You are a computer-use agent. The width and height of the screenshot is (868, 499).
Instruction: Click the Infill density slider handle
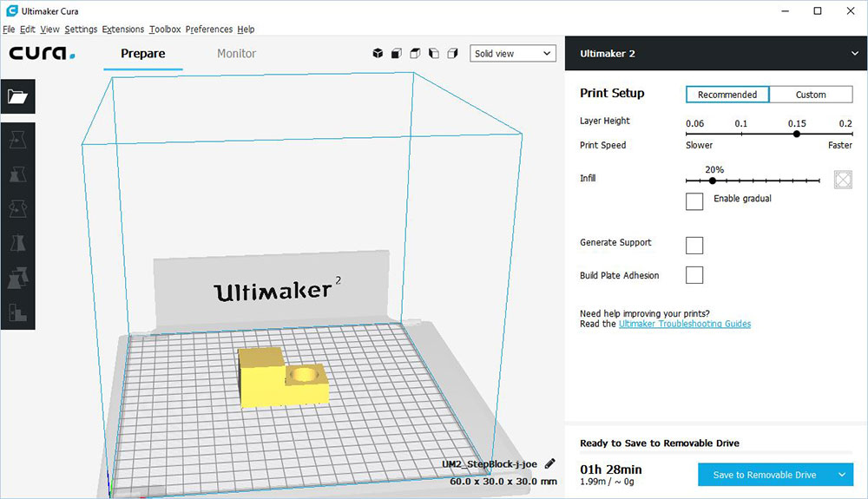click(x=713, y=181)
